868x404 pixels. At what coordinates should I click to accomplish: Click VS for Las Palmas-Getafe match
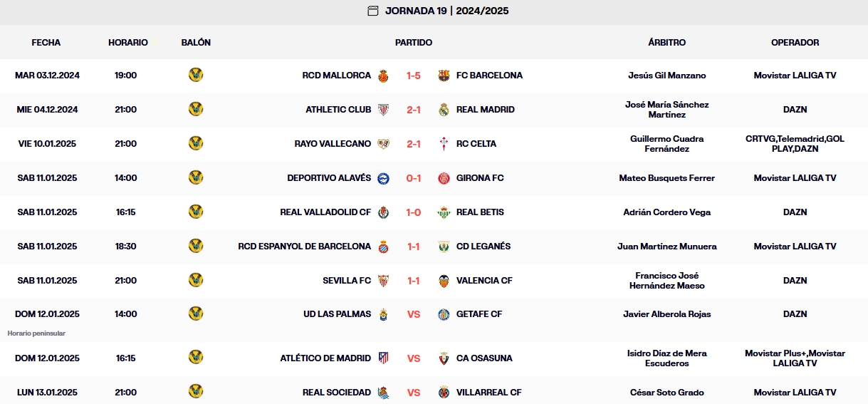[414, 314]
